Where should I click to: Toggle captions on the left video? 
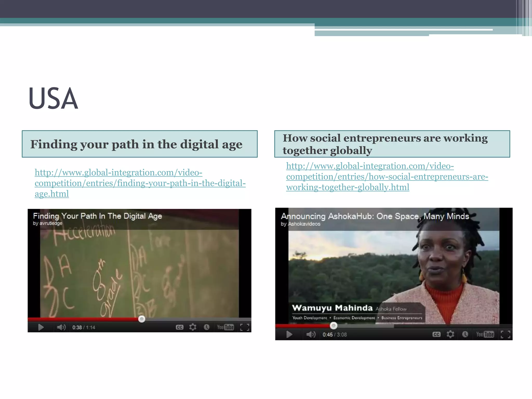pyautogui.click(x=179, y=327)
